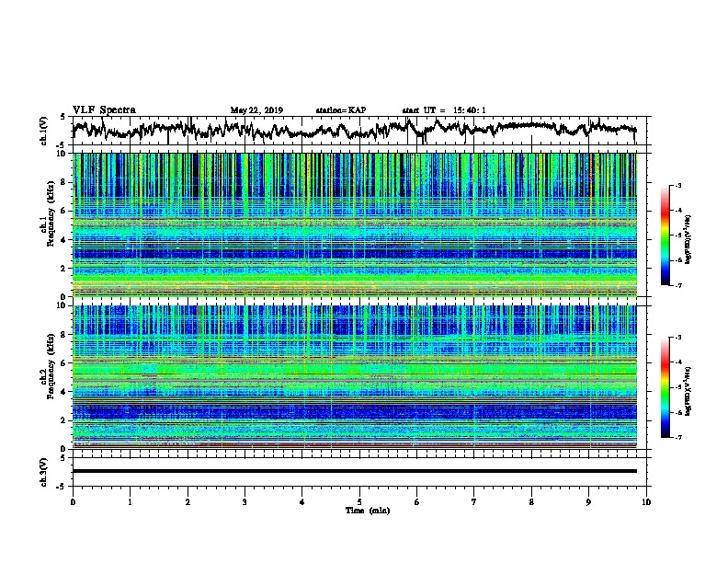Image resolution: width=728 pixels, height=563 pixels.
Task: Click the time axis tick label "5"
Action: coord(359,502)
